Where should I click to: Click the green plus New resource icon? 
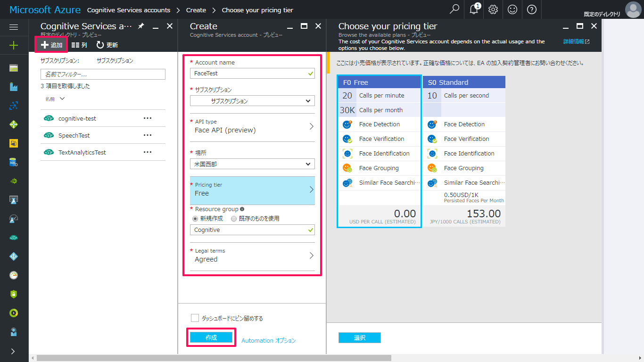click(14, 45)
